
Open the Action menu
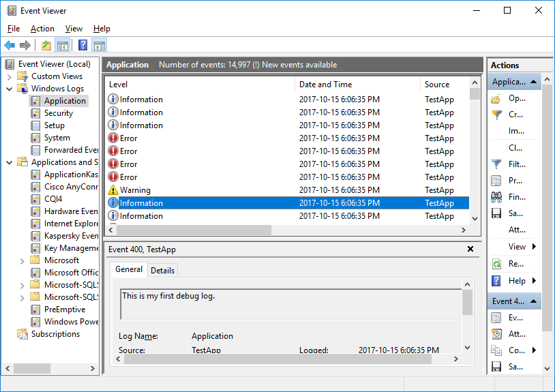pos(42,29)
